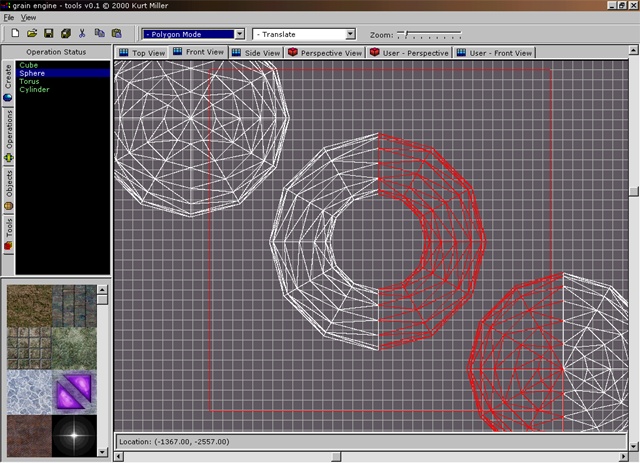The image size is (640, 463).
Task: Save using the floppy disk icon
Action: pos(49,33)
